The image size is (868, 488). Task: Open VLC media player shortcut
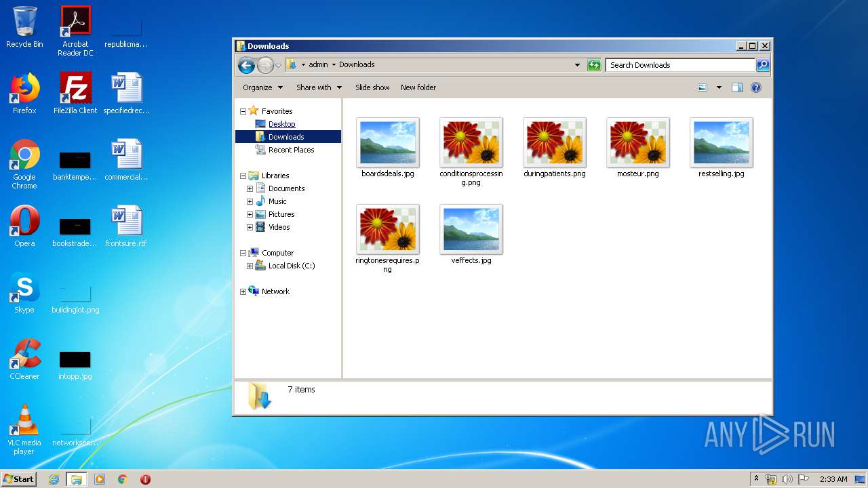pyautogui.click(x=24, y=430)
